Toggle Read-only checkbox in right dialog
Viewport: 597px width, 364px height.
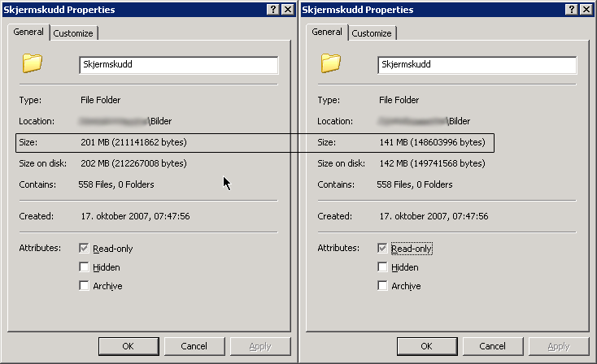382,249
